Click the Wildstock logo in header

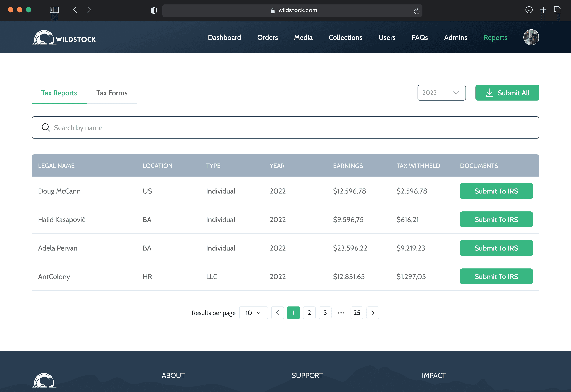point(64,38)
